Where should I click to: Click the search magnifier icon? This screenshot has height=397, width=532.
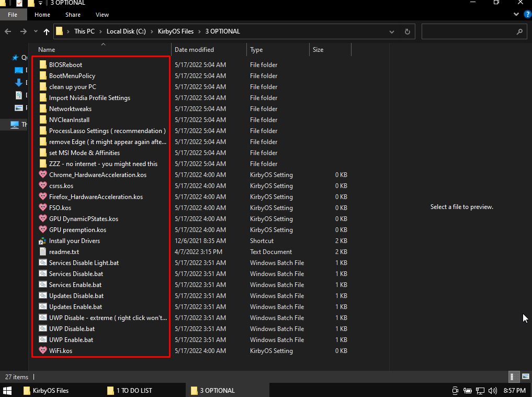pos(519,31)
